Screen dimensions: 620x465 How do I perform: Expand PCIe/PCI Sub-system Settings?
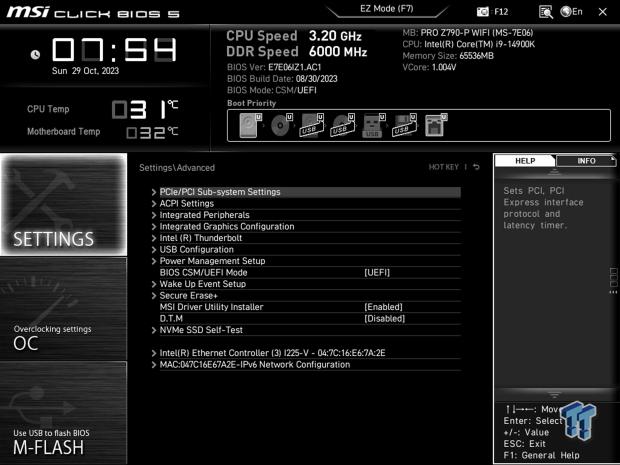click(x=306, y=192)
